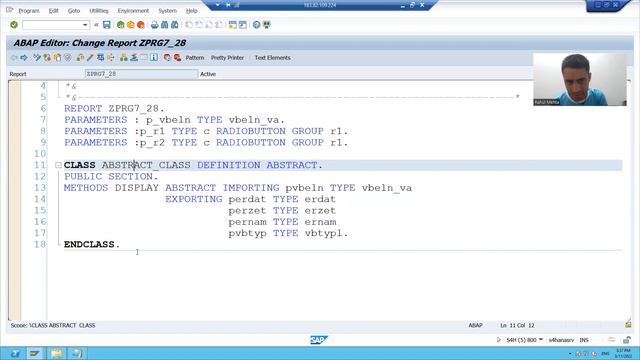The height and width of the screenshot is (360, 640).
Task: Open the File Explorer folder on taskbar
Action: pyautogui.click(x=56, y=353)
